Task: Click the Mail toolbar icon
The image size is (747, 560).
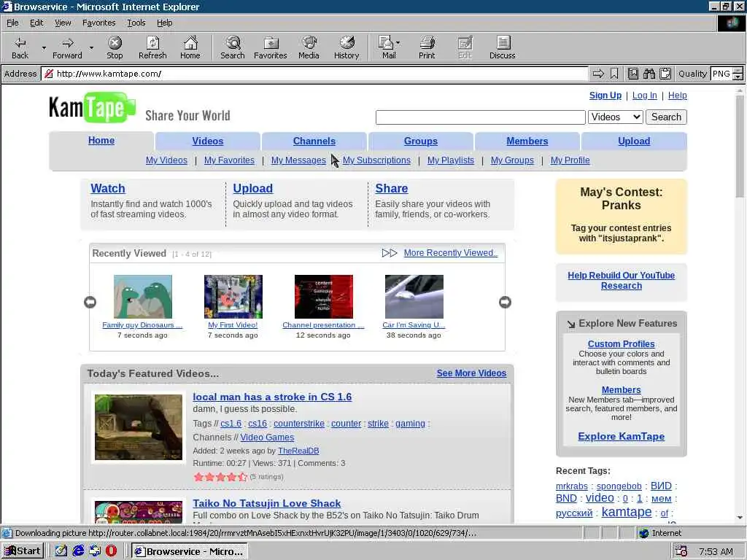Action: click(x=386, y=43)
